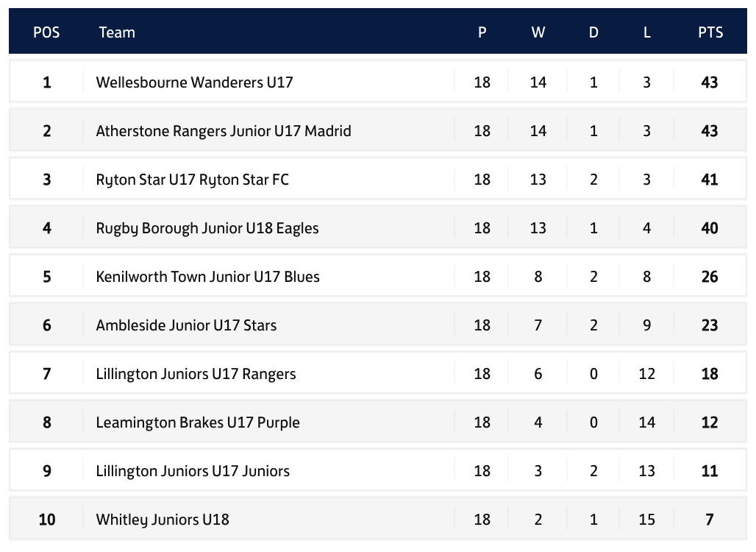756x552 pixels.
Task: Click position number 10 cell
Action: (47, 519)
